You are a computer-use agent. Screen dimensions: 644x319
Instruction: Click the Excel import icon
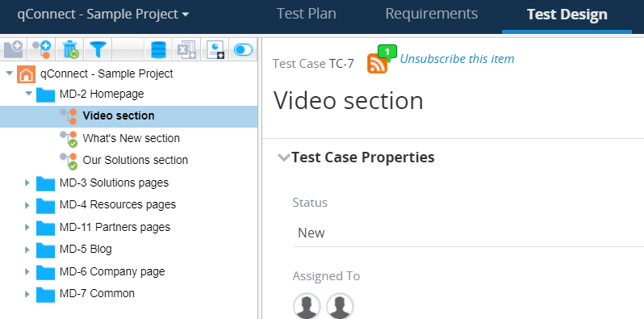(x=186, y=49)
